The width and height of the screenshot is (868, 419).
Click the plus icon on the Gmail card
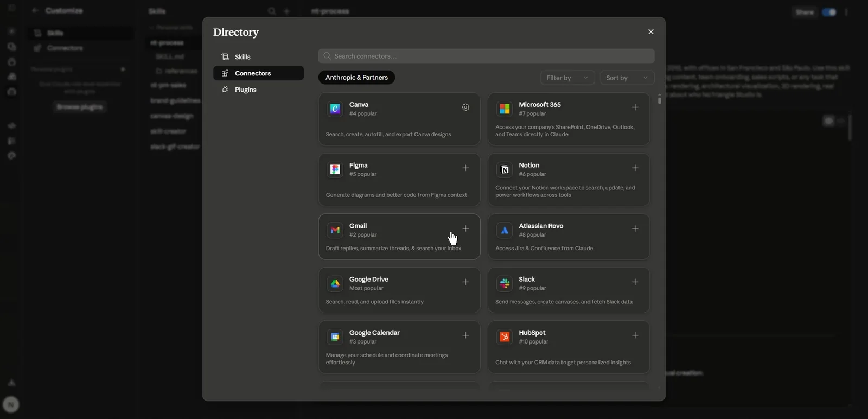click(465, 229)
